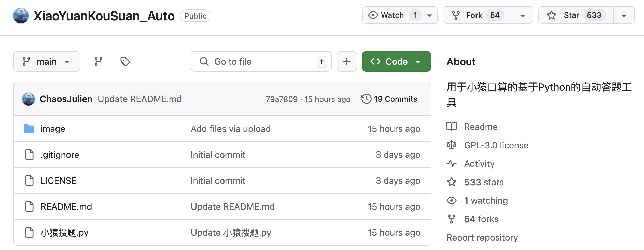This screenshot has height=250, width=644.
Task: View the 19 Commits history
Action: [389, 99]
